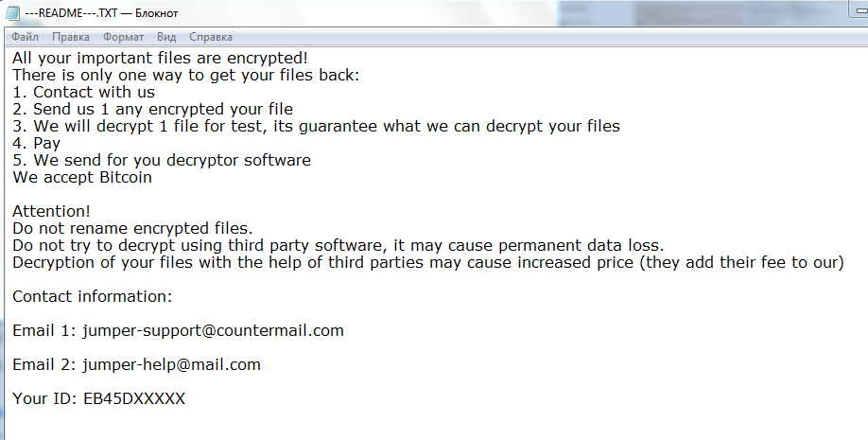Image resolution: width=868 pixels, height=440 pixels.
Task: Open the Правка menu
Action: 71,37
